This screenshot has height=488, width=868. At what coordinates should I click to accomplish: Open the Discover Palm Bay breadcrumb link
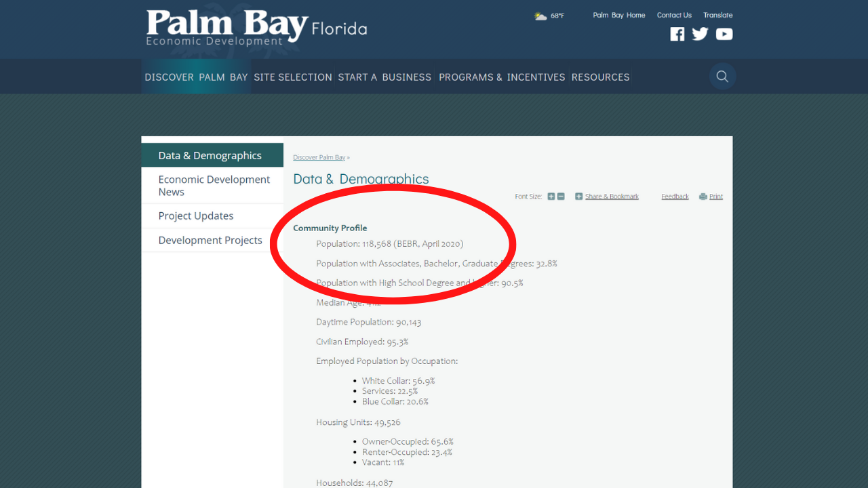pyautogui.click(x=319, y=157)
